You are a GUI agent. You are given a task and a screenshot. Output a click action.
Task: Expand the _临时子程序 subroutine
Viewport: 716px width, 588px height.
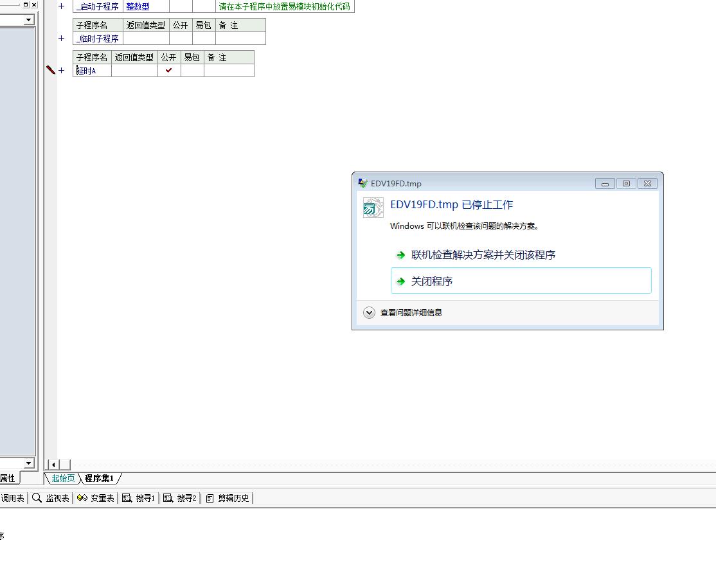click(62, 39)
